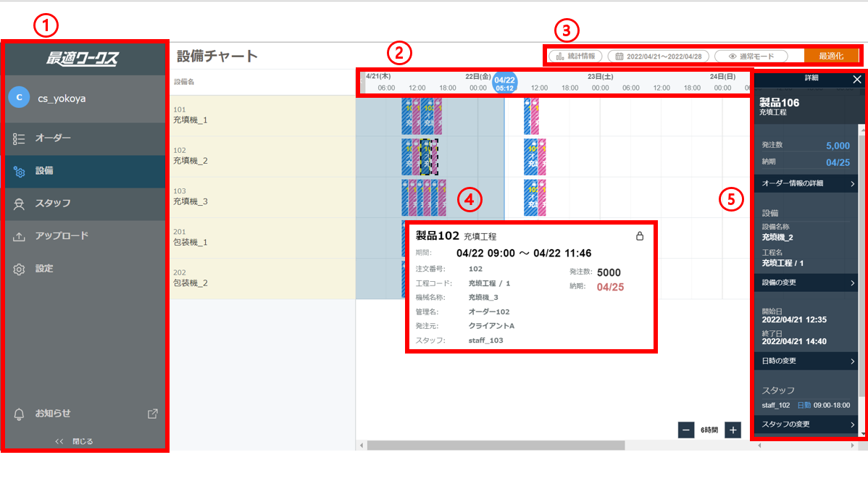Open the お知らせ notifications
Screen dimensions: 868x489
pyautogui.click(x=85, y=413)
